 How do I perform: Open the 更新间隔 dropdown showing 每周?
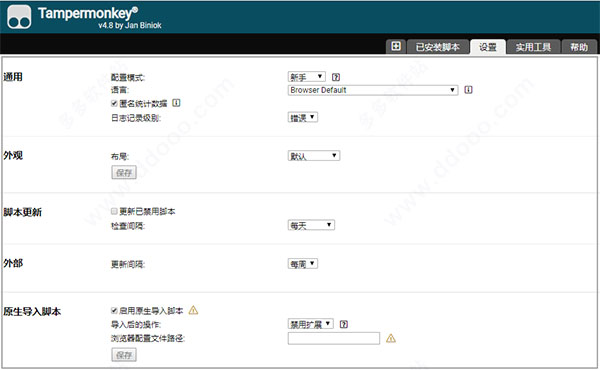coord(302,264)
